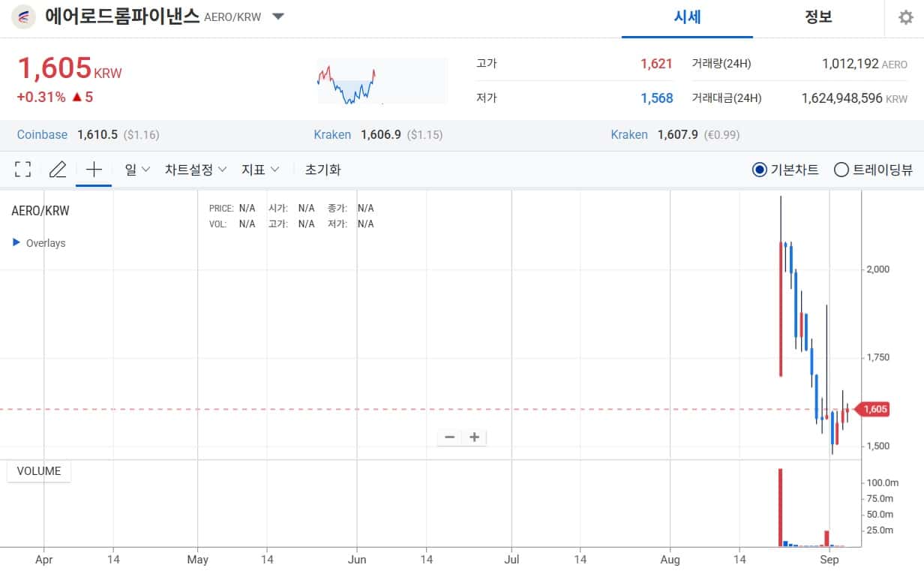Open the settings gear icon

[906, 17]
